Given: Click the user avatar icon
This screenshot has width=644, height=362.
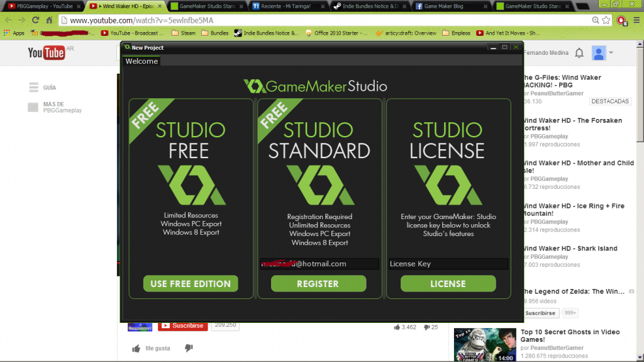Looking at the screenshot, I should tap(599, 53).
